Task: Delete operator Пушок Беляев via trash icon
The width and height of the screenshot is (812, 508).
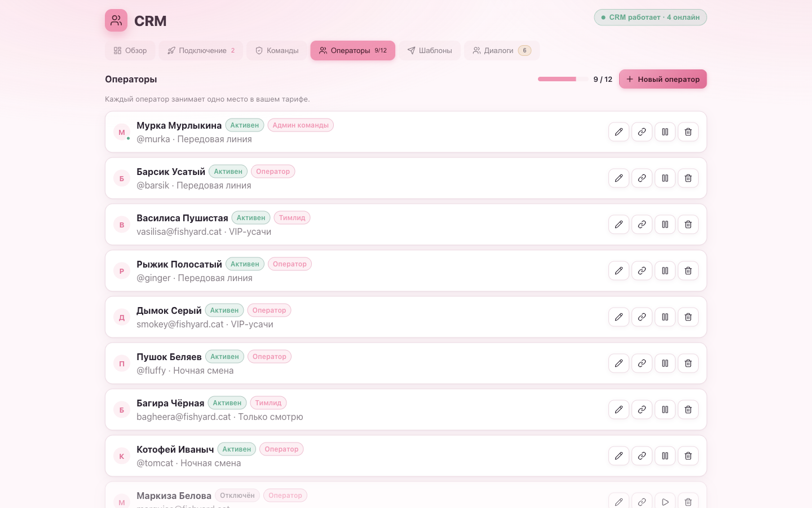Action: [688, 364]
